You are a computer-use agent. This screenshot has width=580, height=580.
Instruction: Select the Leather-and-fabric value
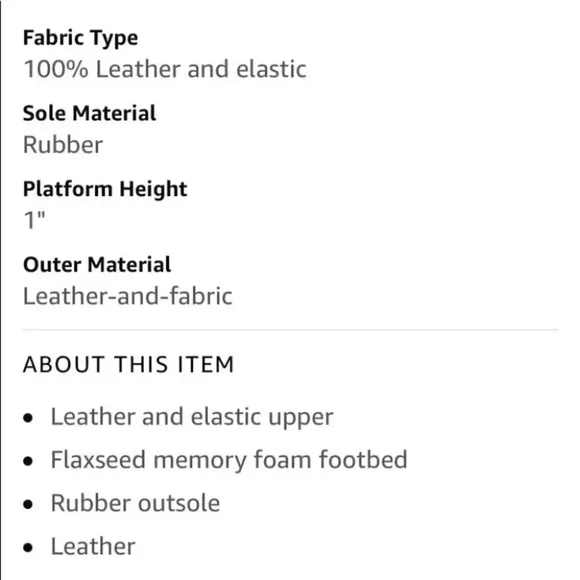click(x=128, y=296)
